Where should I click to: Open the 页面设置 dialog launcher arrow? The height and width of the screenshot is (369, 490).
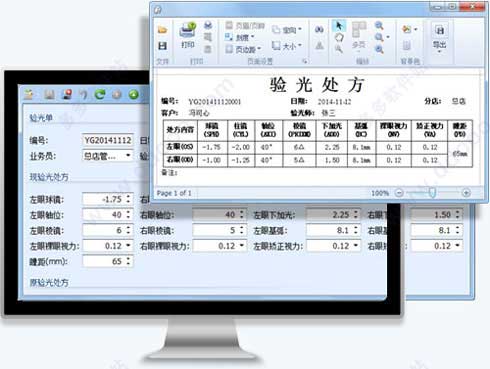coord(305,61)
